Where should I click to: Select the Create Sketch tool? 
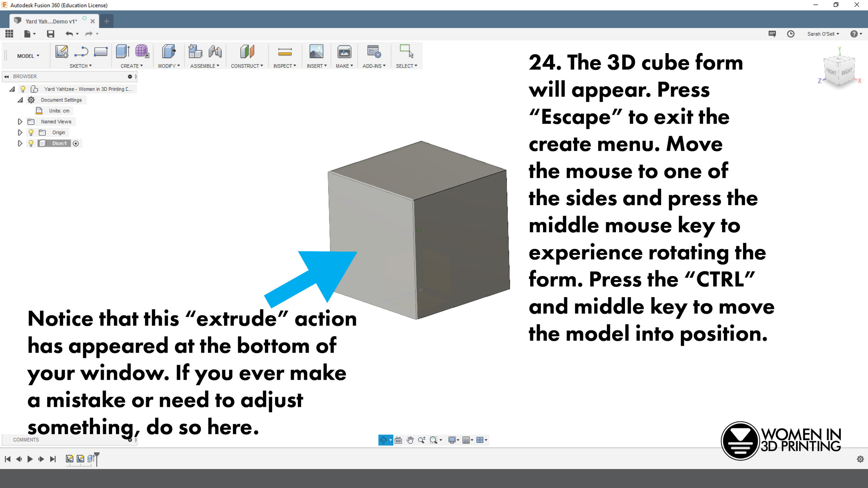[x=62, y=51]
